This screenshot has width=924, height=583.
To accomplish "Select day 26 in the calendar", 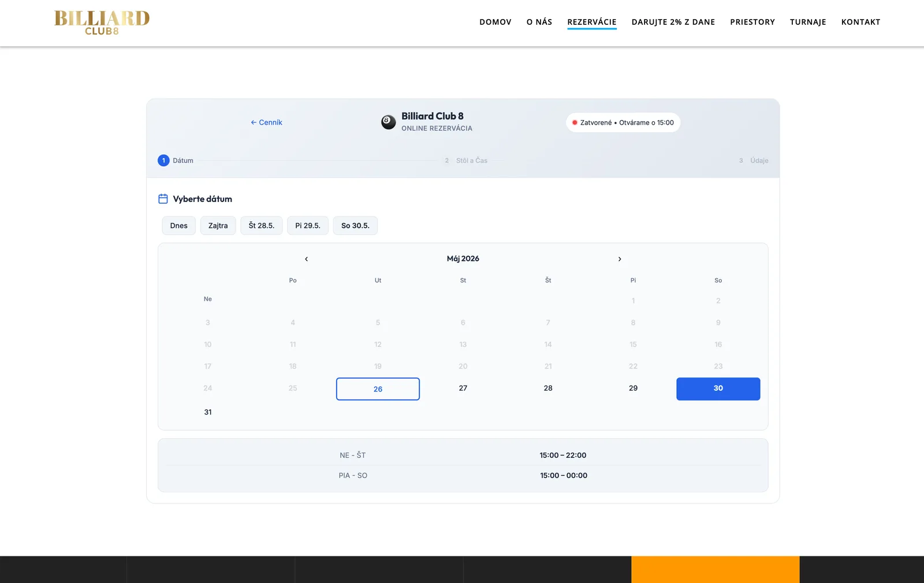I will (x=378, y=389).
